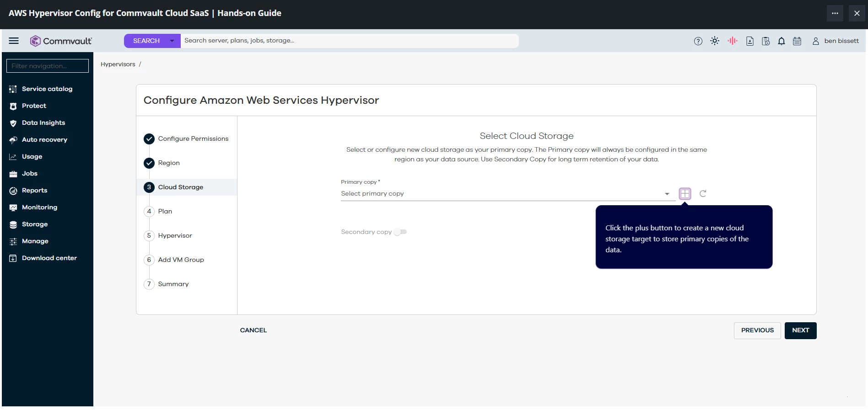This screenshot has width=868, height=410.
Task: Select the Add VM Group wizard step
Action: point(174,260)
